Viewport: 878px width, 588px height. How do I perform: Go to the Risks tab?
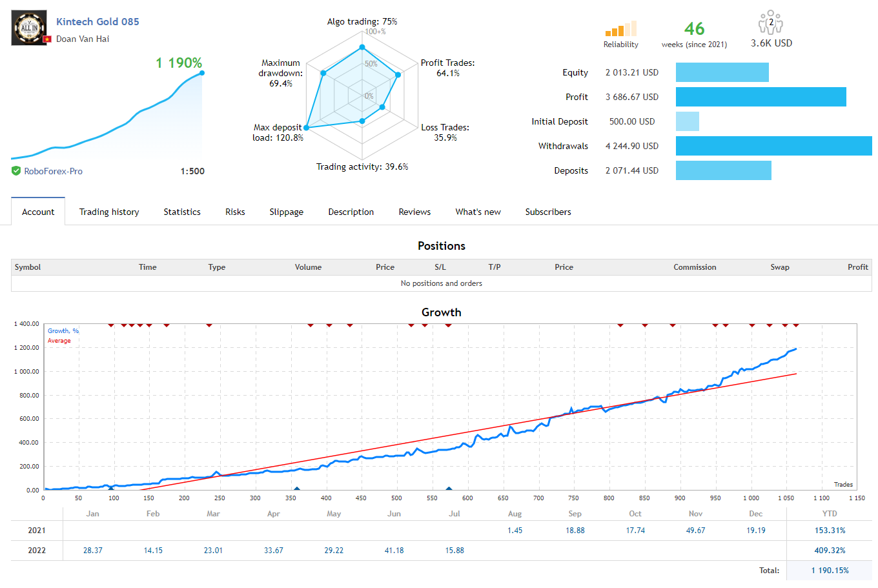[x=235, y=212]
